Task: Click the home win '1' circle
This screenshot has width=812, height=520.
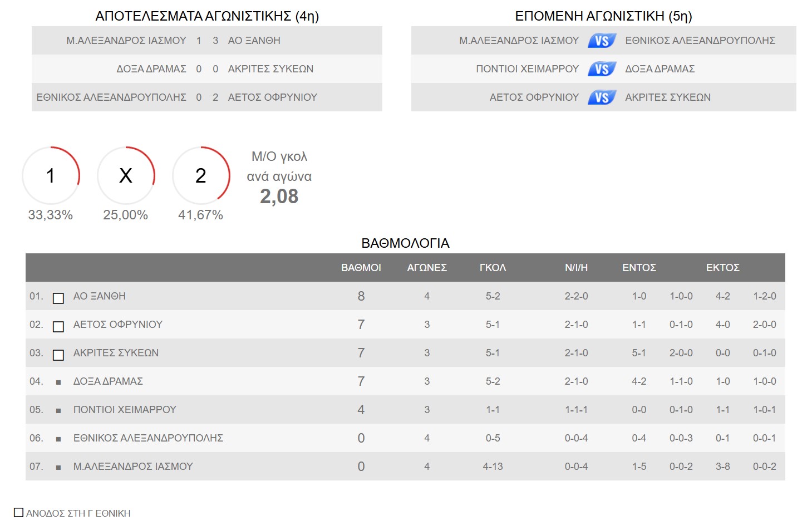Action: tap(51, 176)
